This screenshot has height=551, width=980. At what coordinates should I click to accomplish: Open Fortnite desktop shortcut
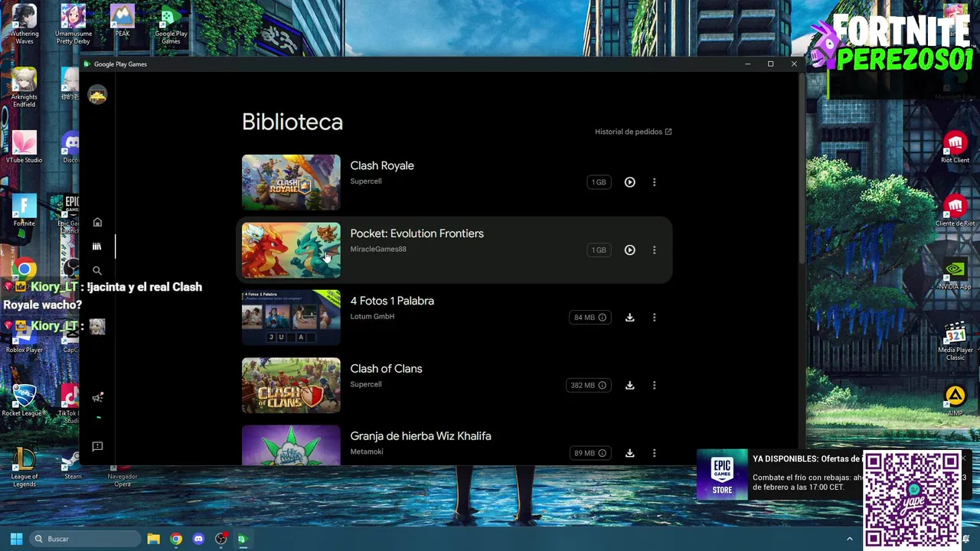(24, 211)
